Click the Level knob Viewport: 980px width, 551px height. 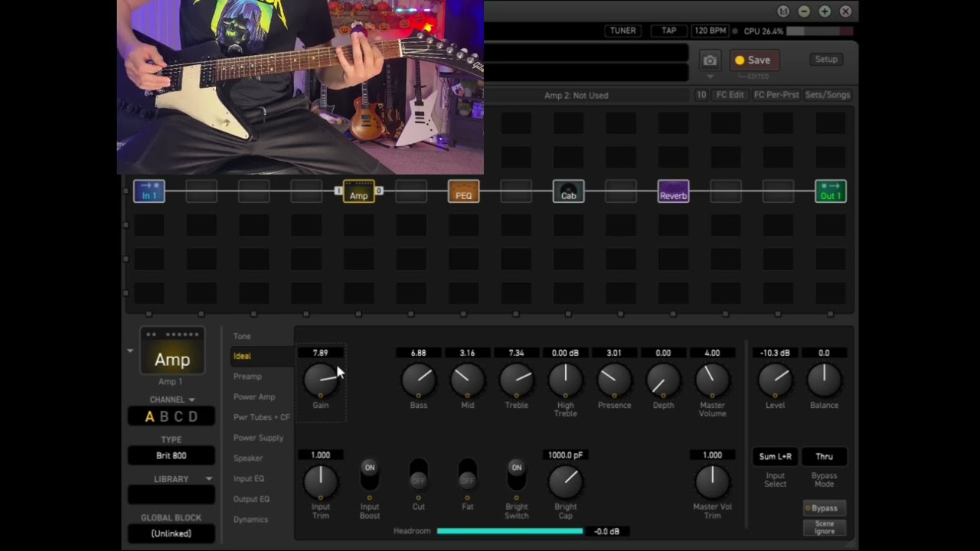pyautogui.click(x=775, y=380)
